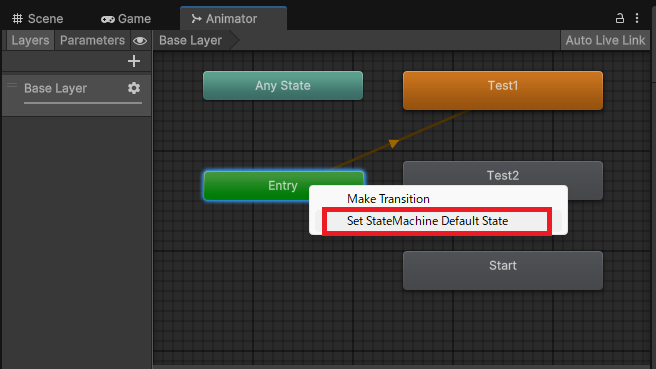Open the three-dot panel options menu
Screen dimensions: 656x369
tap(637, 18)
